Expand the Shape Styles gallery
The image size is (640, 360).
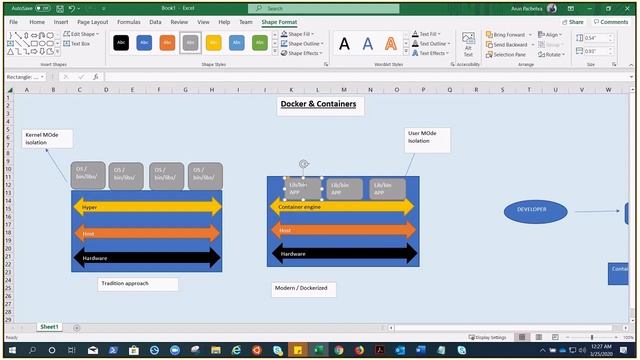(275, 52)
